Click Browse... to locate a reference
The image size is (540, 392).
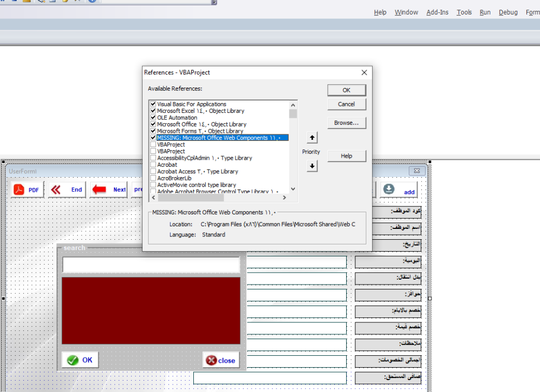347,123
